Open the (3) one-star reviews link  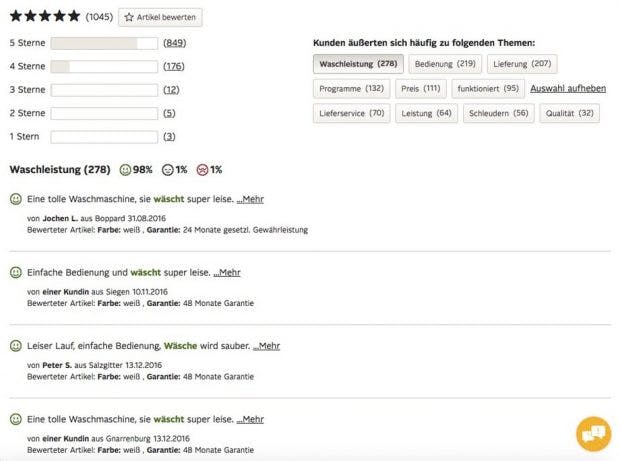click(169, 136)
